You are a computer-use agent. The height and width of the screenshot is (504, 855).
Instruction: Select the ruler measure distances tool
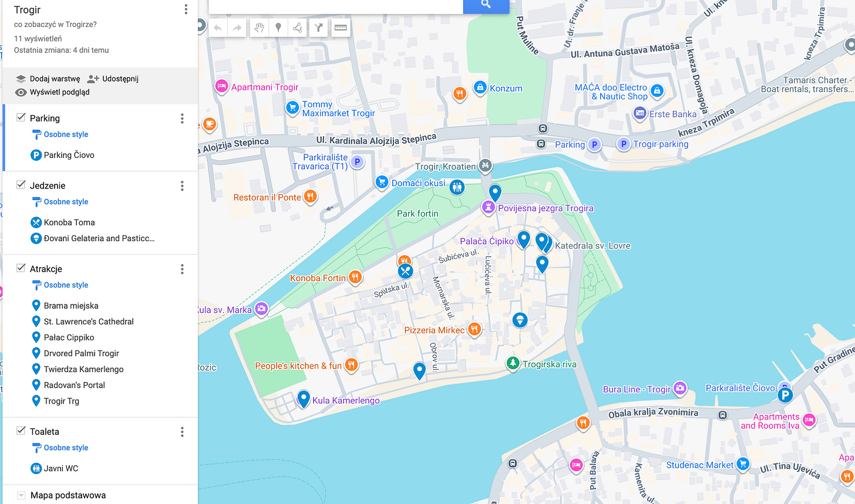tap(341, 28)
